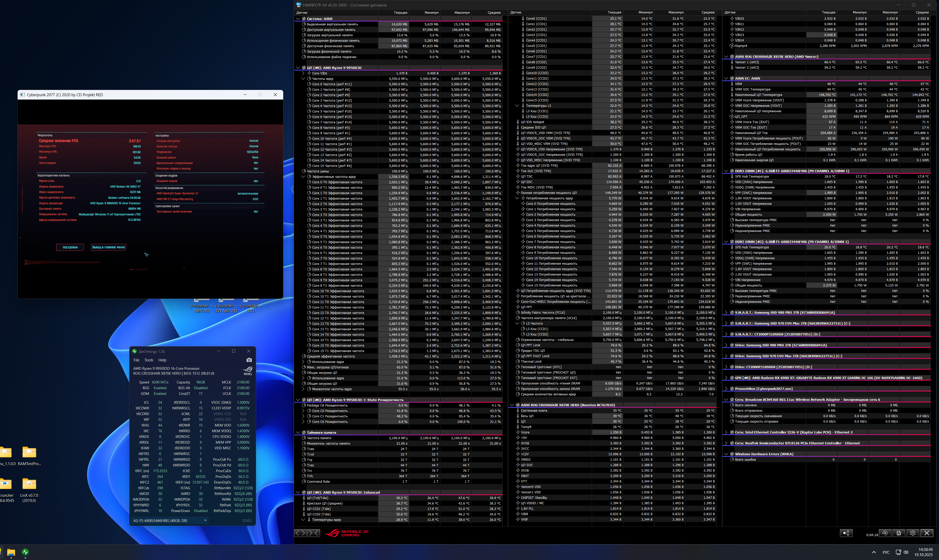The height and width of the screenshot is (560, 939).
Task: Click the HWiNFO remote sharing icon
Action: click(x=846, y=533)
